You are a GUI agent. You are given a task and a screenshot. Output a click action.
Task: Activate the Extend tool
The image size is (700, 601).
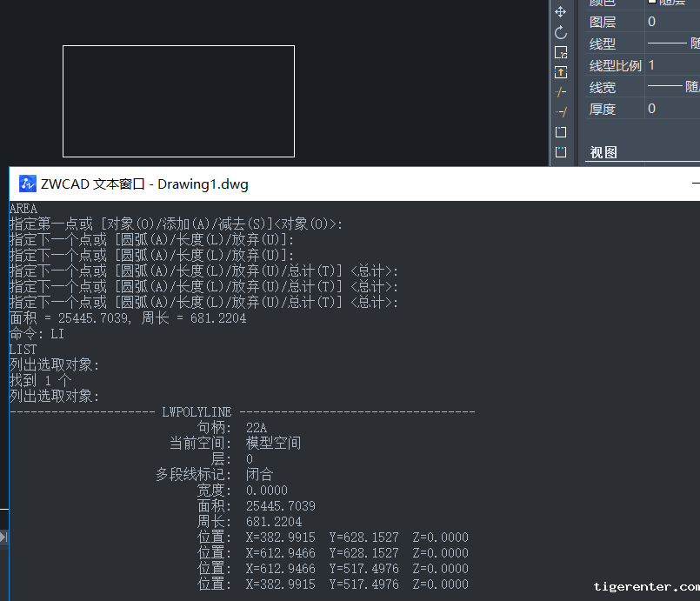(x=561, y=112)
